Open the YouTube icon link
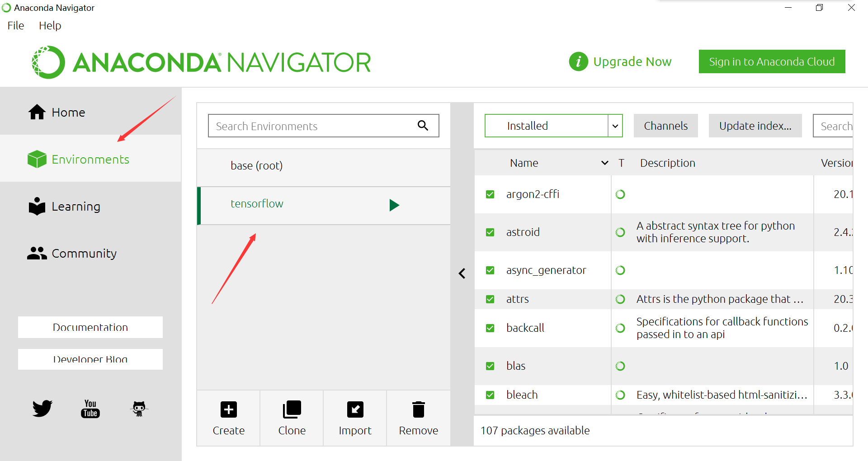The image size is (868, 461). 90,409
